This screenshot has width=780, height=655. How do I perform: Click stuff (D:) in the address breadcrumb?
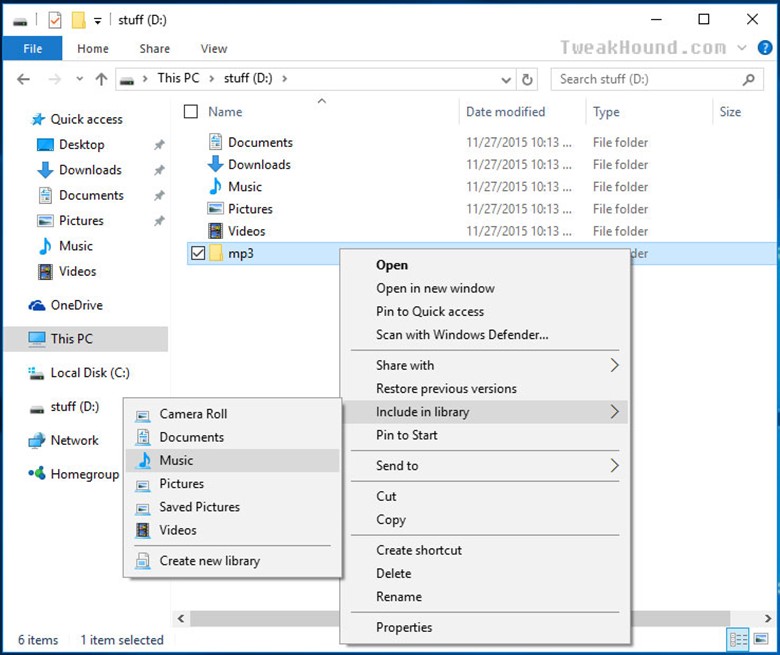(248, 78)
